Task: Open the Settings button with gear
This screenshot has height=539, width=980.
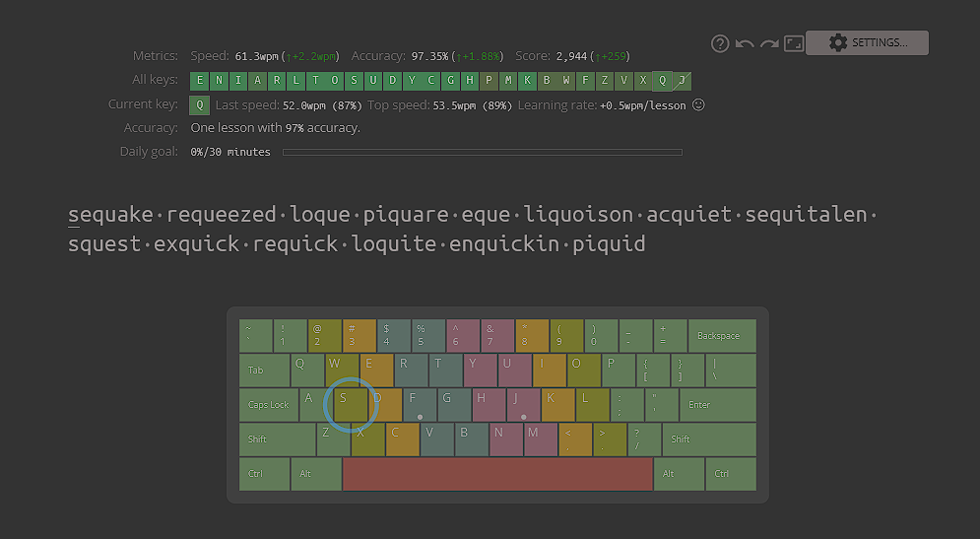Action: [867, 42]
